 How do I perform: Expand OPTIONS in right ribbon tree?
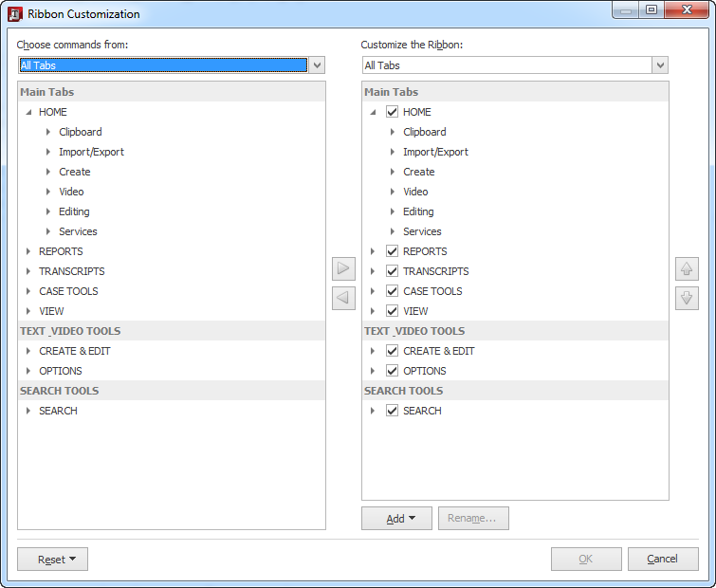coord(373,371)
